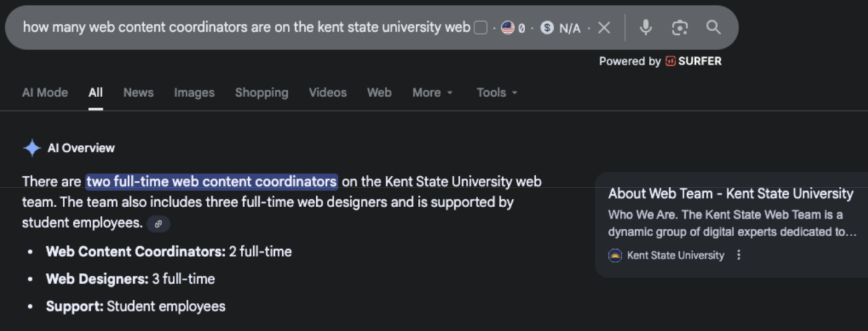Clear the search query with X
Screen dimensions: 868x331
[605, 28]
